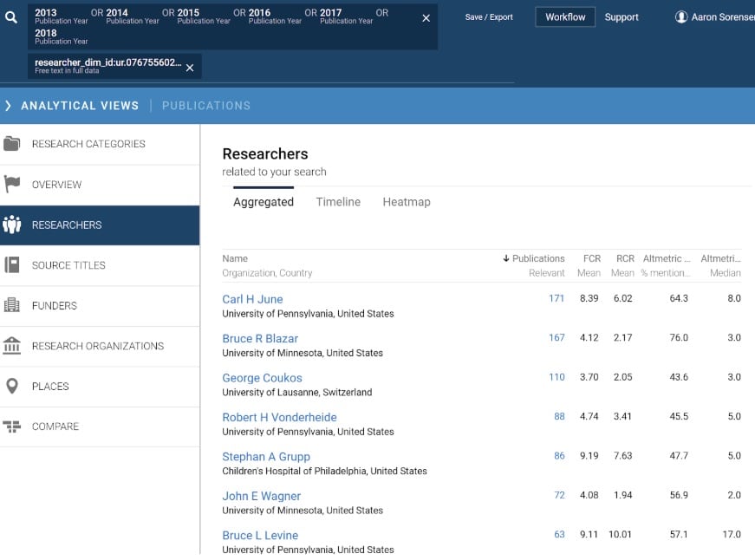Open Save / Export option
This screenshot has width=755, height=560.
489,17
